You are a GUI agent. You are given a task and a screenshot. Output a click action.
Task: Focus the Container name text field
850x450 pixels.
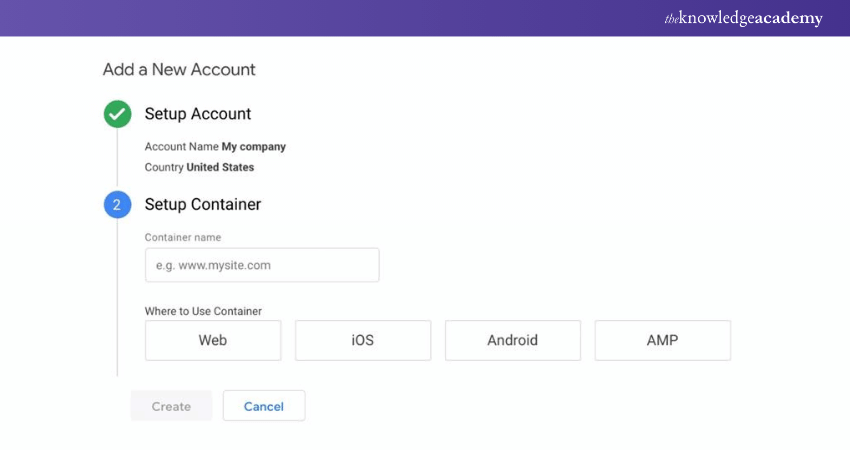coord(262,266)
